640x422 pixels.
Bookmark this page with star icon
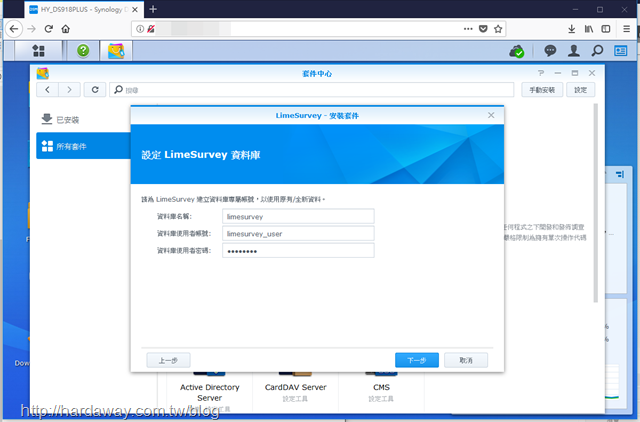point(498,29)
